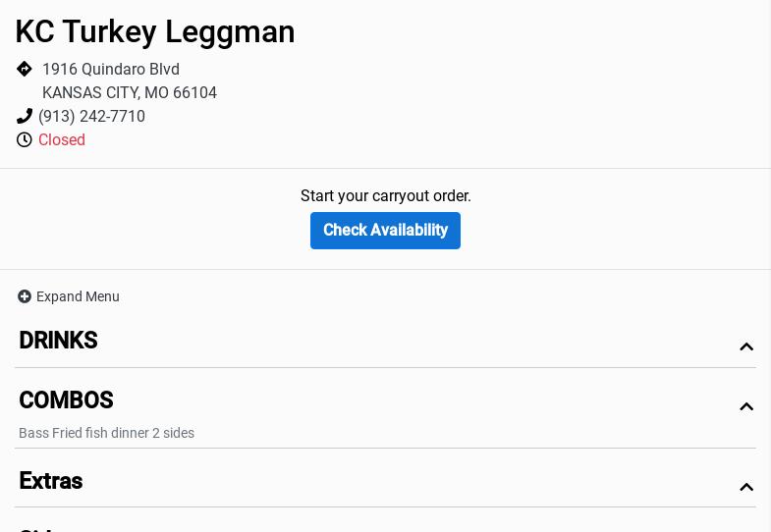771x532 pixels.
Task: Click the plus icon beside Expand Menu
Action: coord(25,296)
